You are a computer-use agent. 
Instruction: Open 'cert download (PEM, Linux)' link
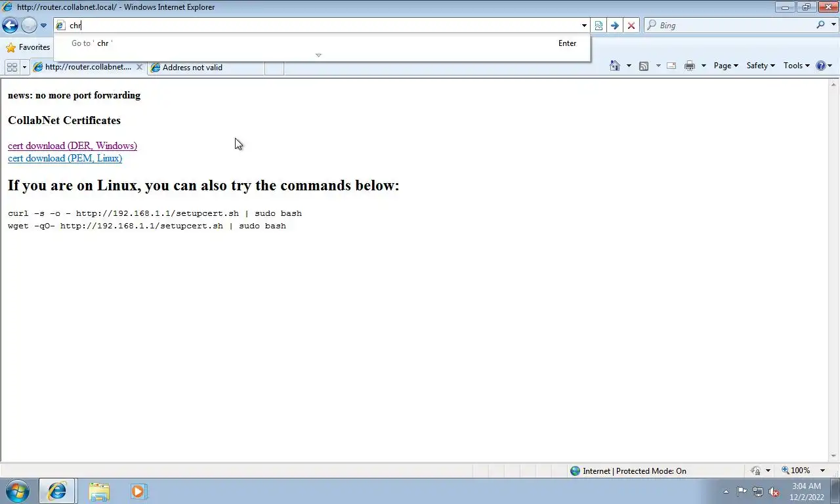pos(65,158)
